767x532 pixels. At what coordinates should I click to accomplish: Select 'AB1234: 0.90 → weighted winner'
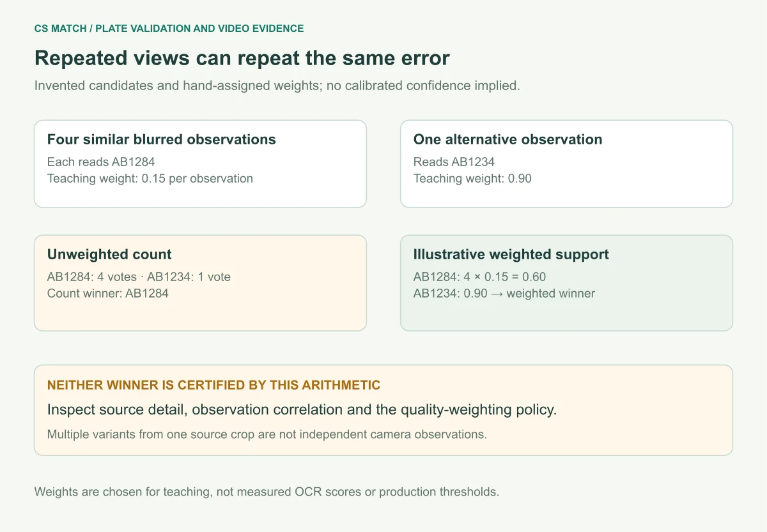click(504, 293)
